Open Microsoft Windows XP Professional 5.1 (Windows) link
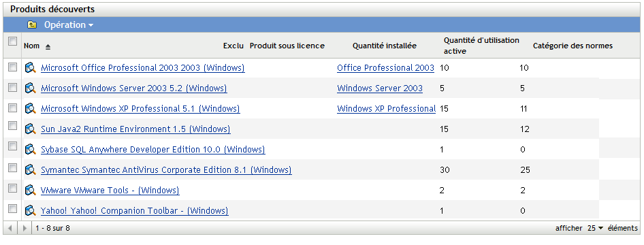Viewport: 644px width, 245px height. (140, 109)
